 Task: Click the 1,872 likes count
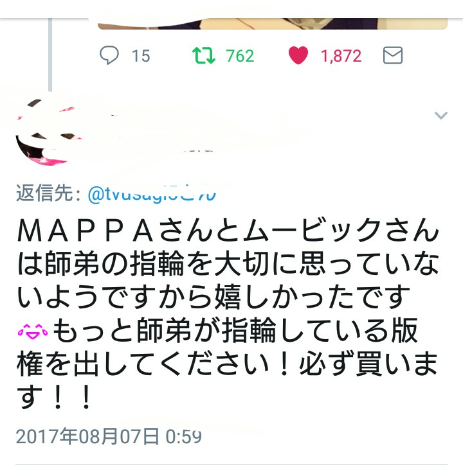click(341, 56)
